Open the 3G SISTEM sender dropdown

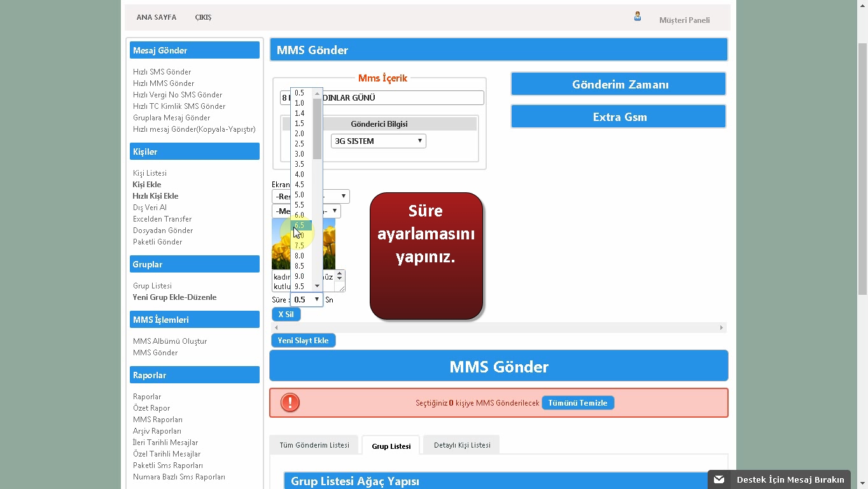click(378, 141)
